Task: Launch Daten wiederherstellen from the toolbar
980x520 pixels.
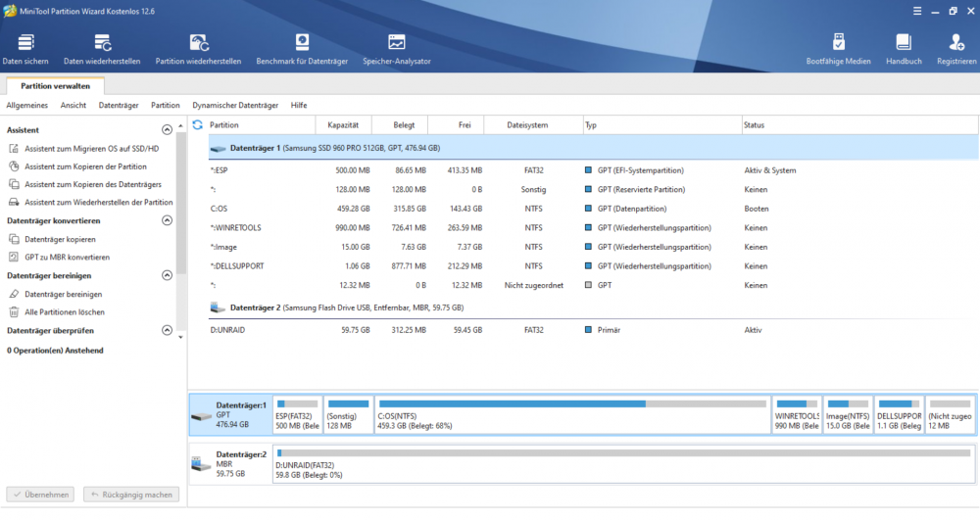Action: [x=102, y=49]
